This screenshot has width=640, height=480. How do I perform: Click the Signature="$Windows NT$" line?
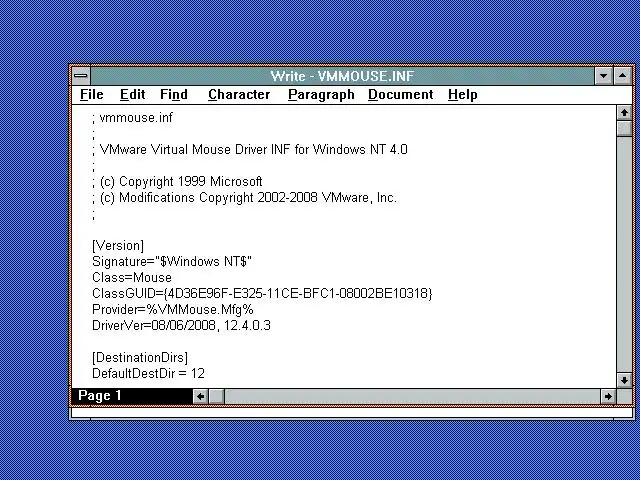tap(172, 262)
